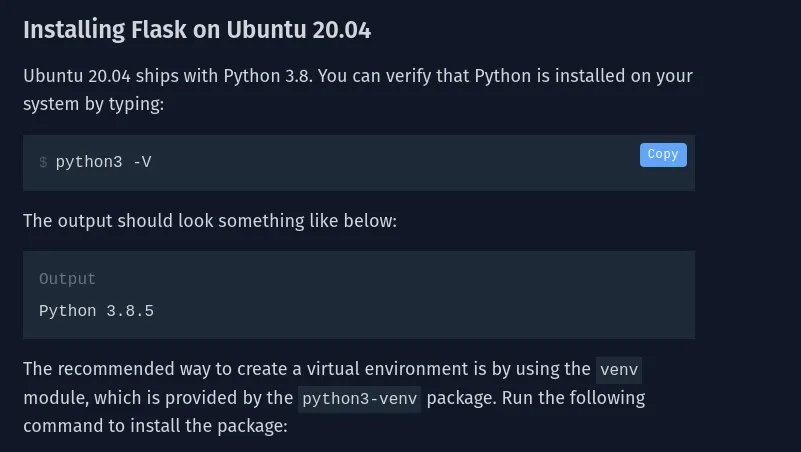
Task: Click the "3.8.5" version number
Action: (x=130, y=311)
